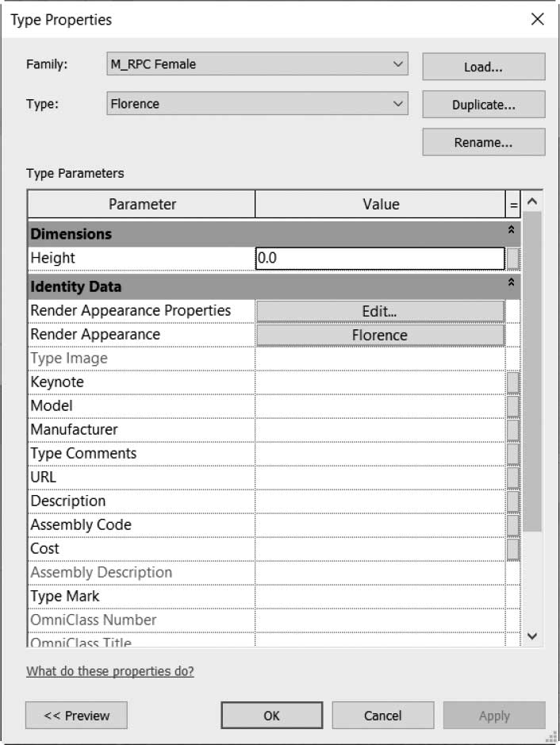Click the small button beside Model row

pos(513,406)
